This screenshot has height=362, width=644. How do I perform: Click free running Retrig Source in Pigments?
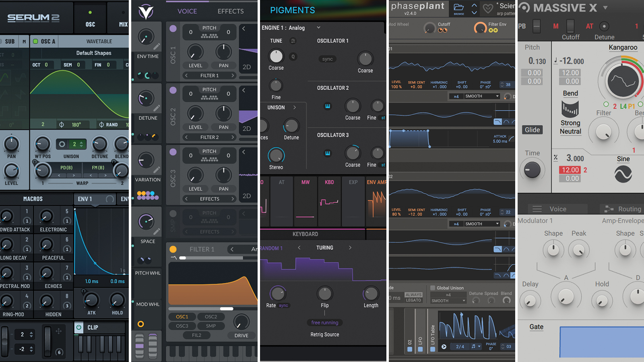point(325,323)
